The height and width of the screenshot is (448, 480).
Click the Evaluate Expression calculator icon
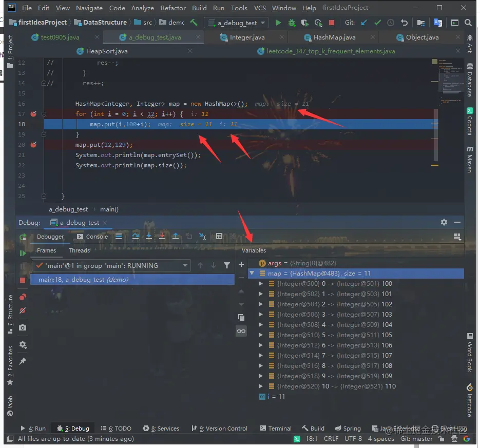click(219, 236)
